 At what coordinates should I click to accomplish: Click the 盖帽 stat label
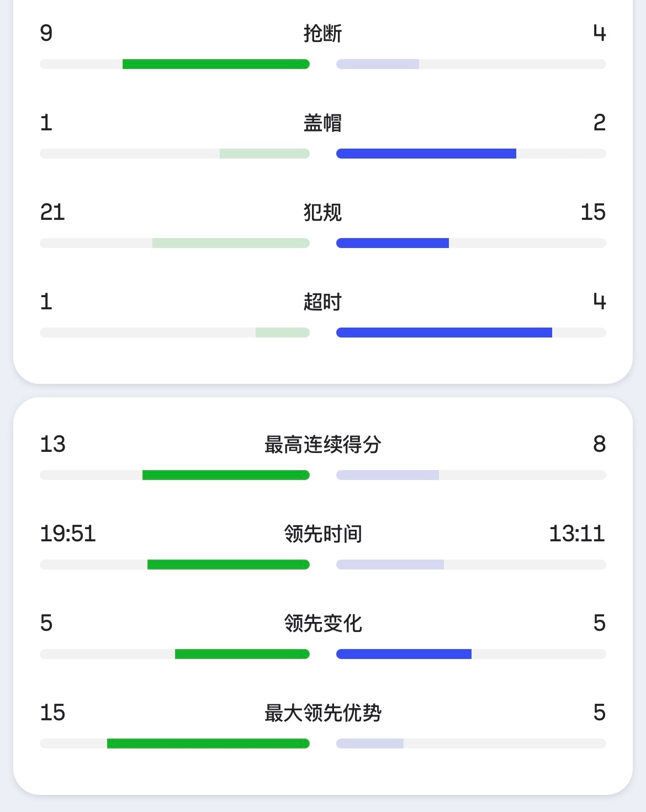pyautogui.click(x=322, y=123)
